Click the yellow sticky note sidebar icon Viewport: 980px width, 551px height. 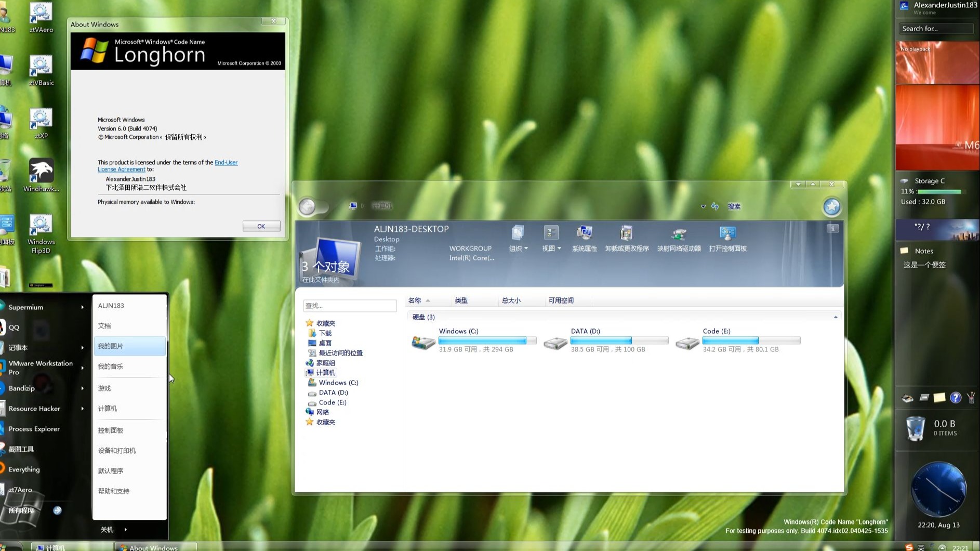939,398
